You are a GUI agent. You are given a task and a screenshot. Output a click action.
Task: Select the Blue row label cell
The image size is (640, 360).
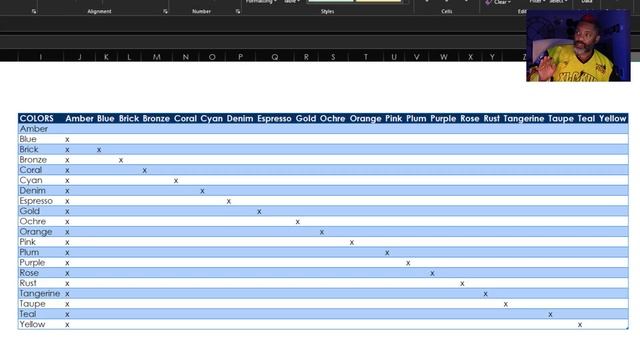tap(41, 139)
